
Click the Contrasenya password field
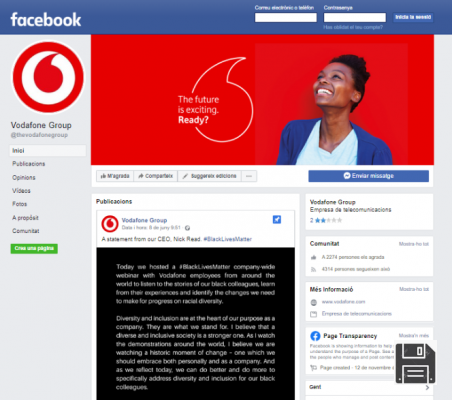355,17
